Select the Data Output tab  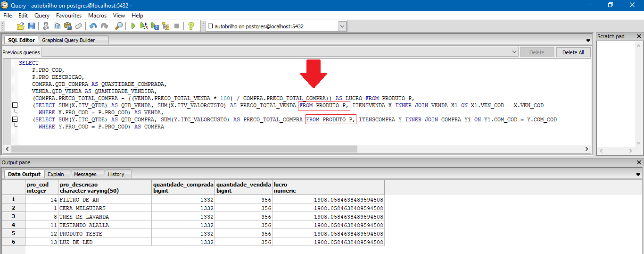[25, 174]
